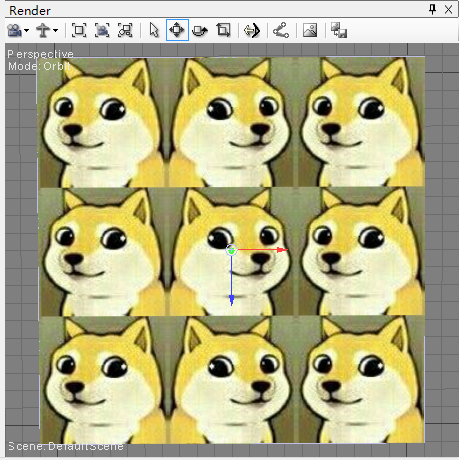
Task: Click the blue axis gizmo arrow
Action: [231, 300]
